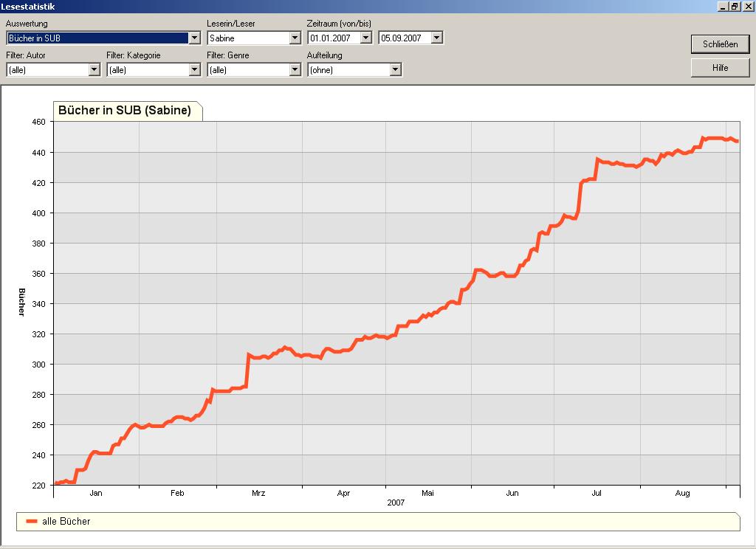Screen dimensions: 756x549
Task: Close the Lesestatistik window with the X icon
Action: point(747,7)
